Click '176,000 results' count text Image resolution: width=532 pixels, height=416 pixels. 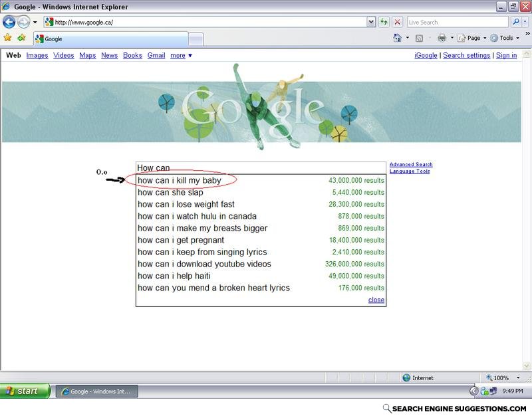click(x=361, y=288)
